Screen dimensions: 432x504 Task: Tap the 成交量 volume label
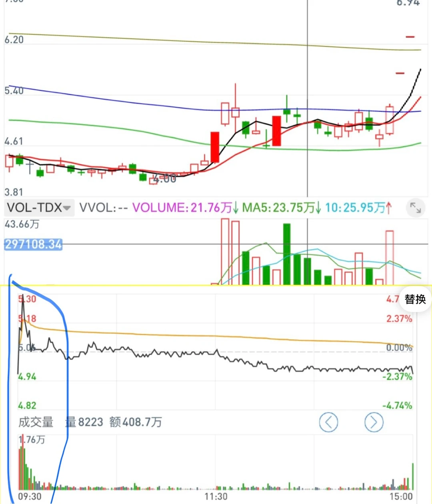36,422
